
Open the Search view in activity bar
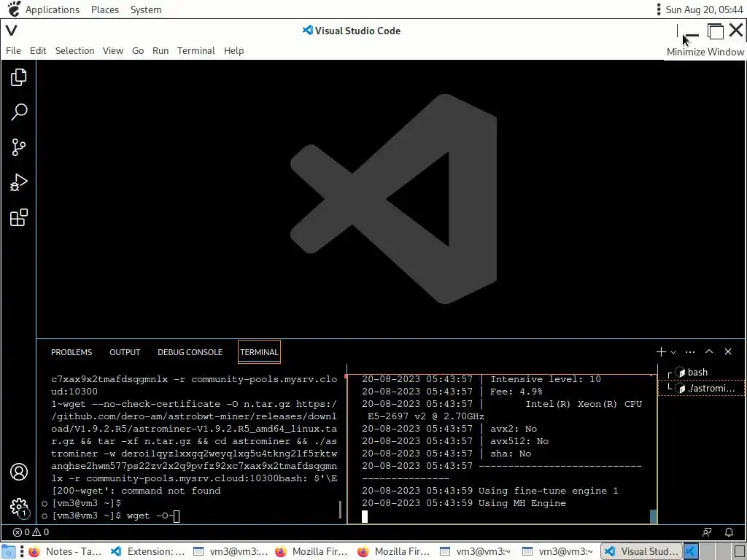coord(18,112)
